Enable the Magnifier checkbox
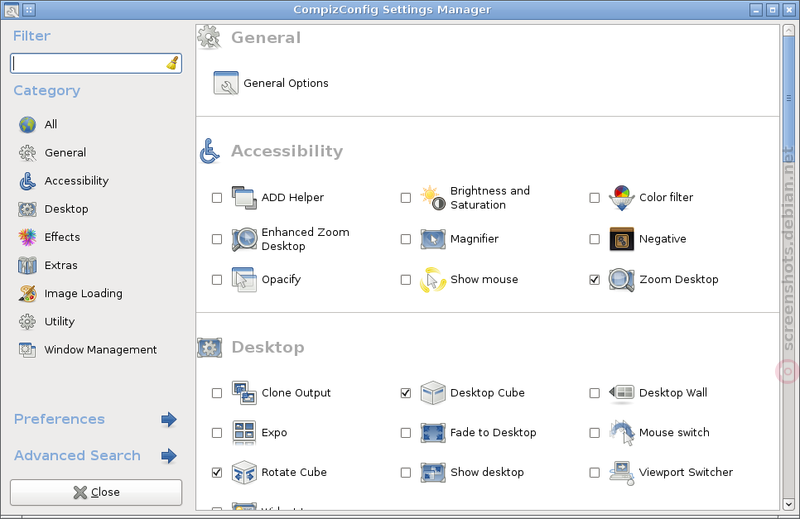This screenshot has height=519, width=800. coord(406,239)
